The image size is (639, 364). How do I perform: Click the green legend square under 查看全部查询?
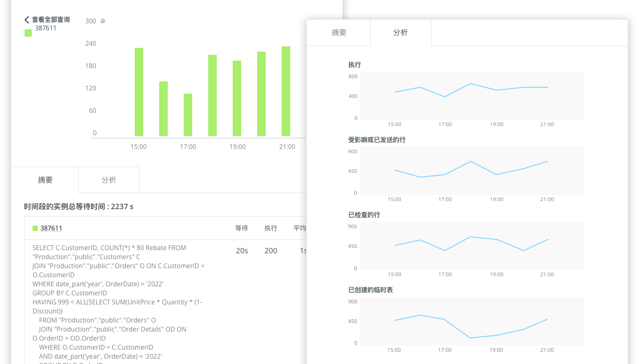[x=28, y=32]
